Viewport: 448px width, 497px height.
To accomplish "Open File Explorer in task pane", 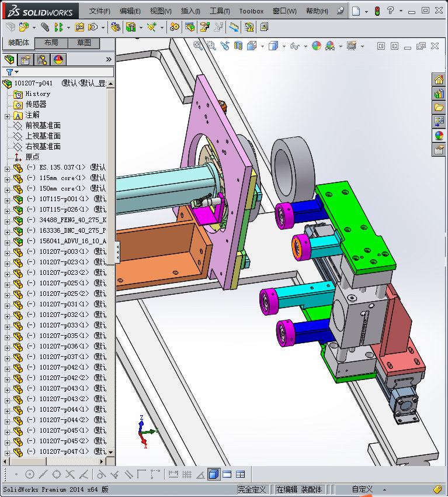I will coord(439,108).
